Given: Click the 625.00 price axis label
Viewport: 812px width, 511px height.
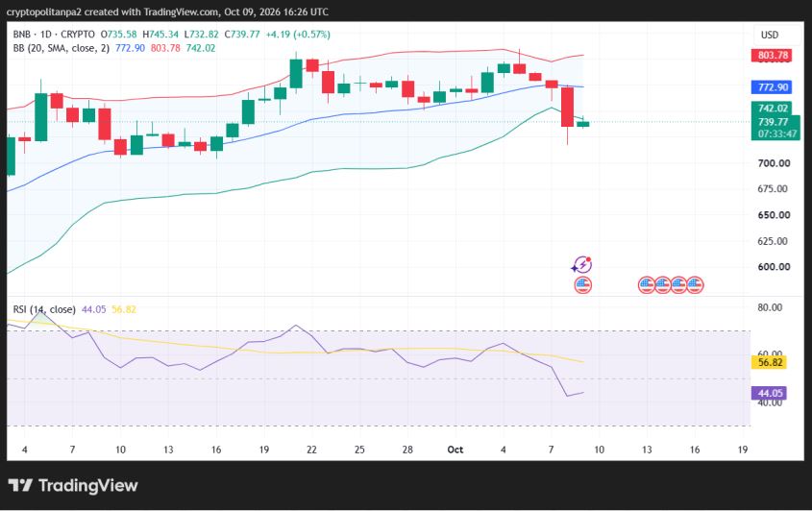Looking at the screenshot, I should click(x=773, y=241).
